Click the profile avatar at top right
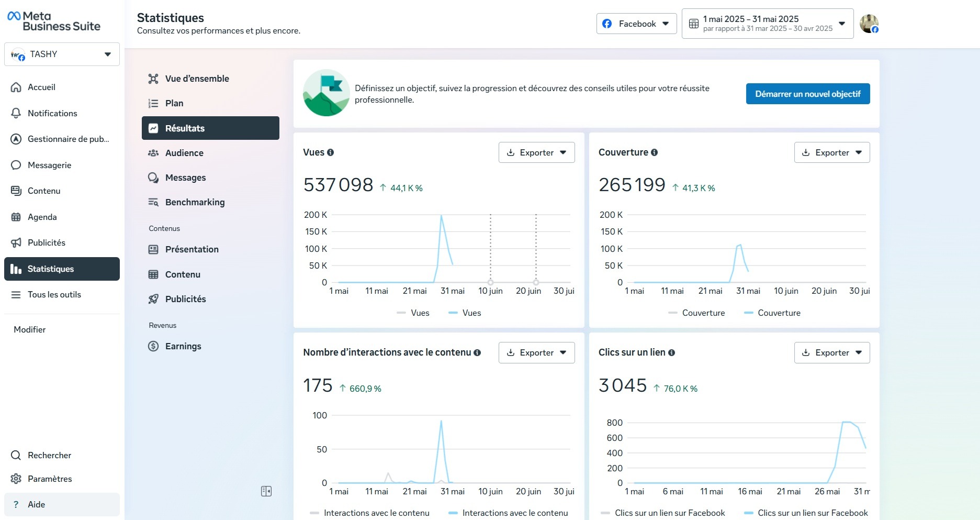The height and width of the screenshot is (520, 980). (869, 24)
